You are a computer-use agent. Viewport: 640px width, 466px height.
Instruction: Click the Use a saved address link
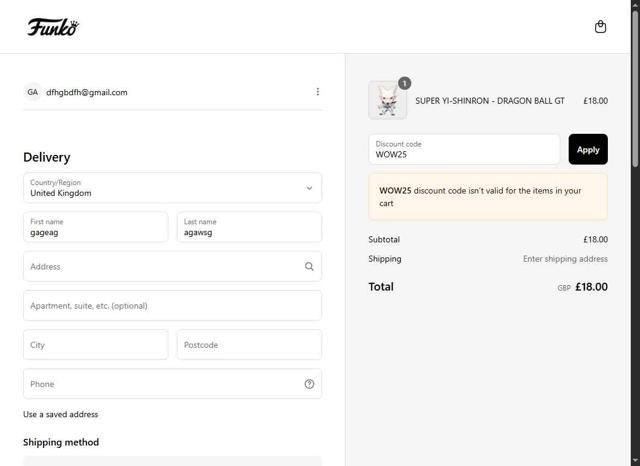[x=61, y=414]
